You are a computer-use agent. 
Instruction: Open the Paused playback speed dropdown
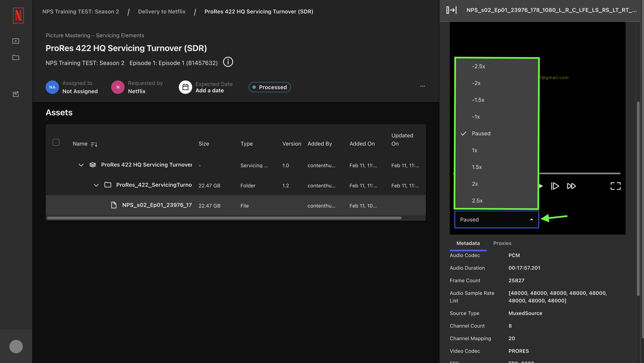tap(496, 220)
